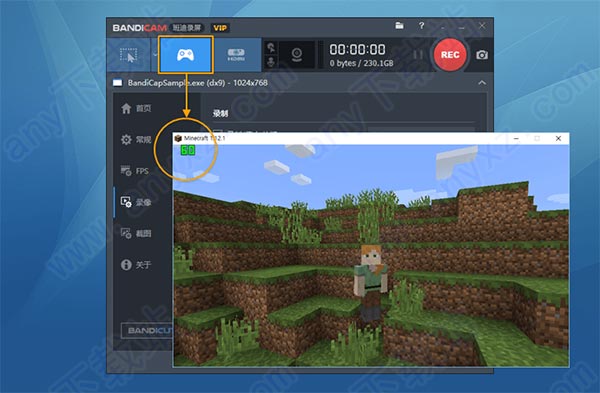
Task: Click the green FPS counter overlay
Action: [188, 150]
